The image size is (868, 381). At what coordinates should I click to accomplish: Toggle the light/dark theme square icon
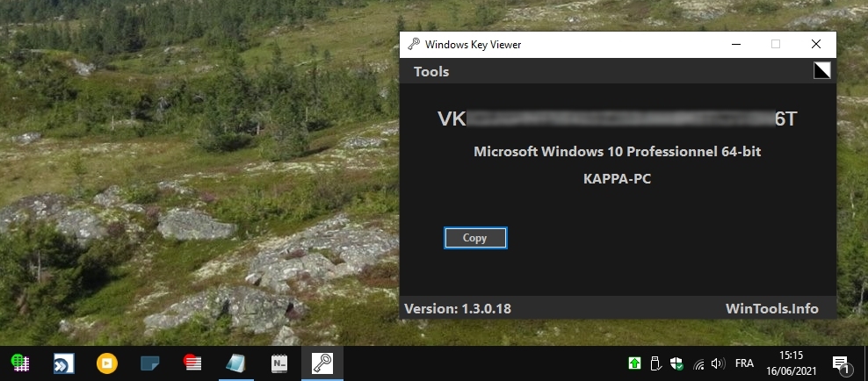pyautogui.click(x=822, y=70)
